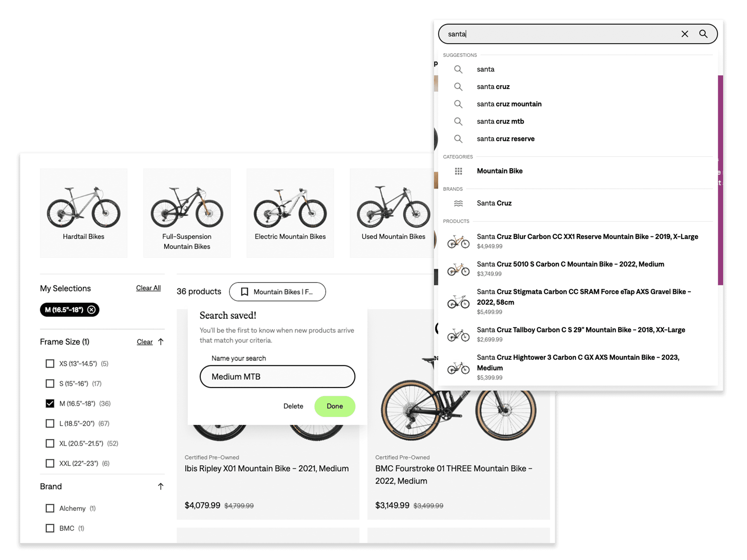The image size is (747, 560).
Task: Click the bookmark icon on saved search button
Action: pyautogui.click(x=245, y=292)
